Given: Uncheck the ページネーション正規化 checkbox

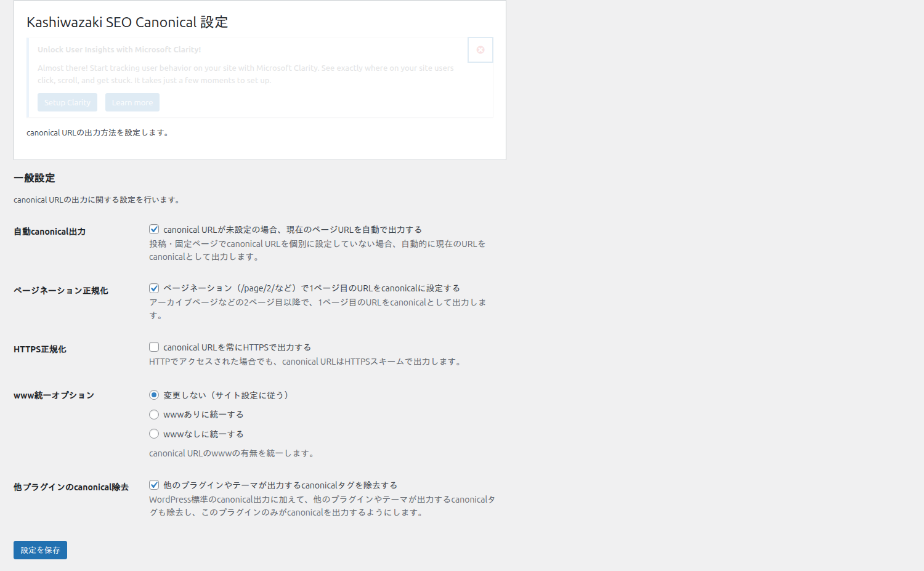Looking at the screenshot, I should (154, 288).
